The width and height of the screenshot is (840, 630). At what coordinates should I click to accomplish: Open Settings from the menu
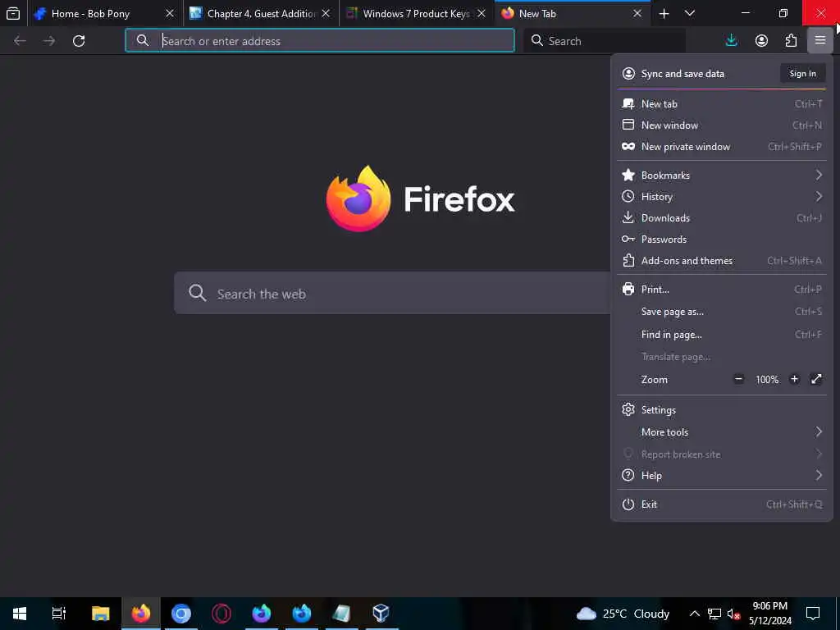pos(722,410)
